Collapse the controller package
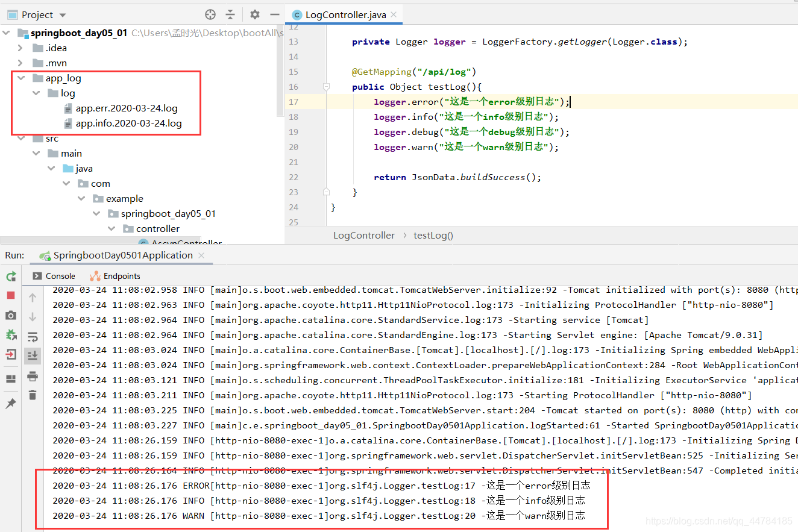 [x=111, y=229]
